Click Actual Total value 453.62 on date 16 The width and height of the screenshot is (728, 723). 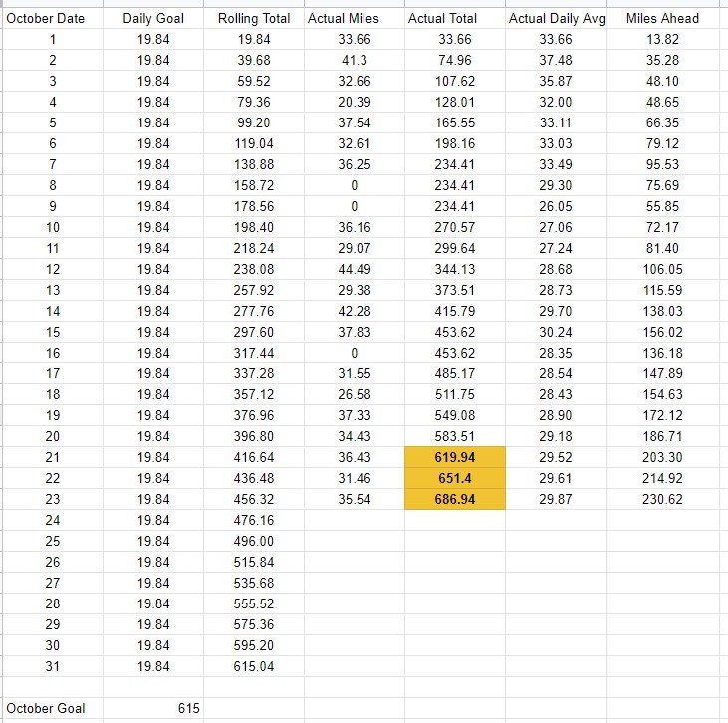[455, 353]
